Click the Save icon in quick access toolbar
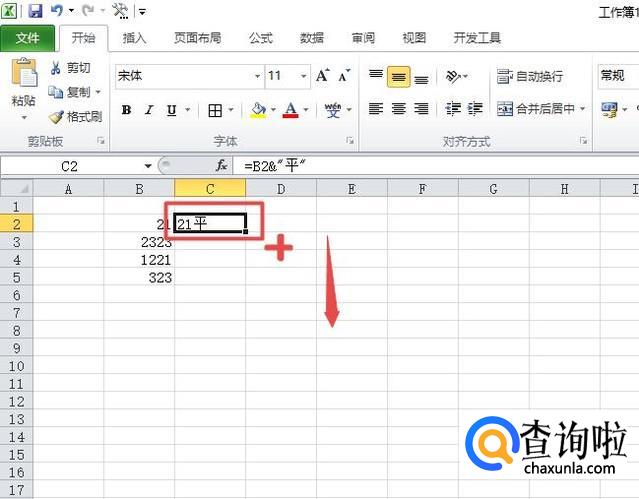This screenshot has width=639, height=499. pos(35,11)
